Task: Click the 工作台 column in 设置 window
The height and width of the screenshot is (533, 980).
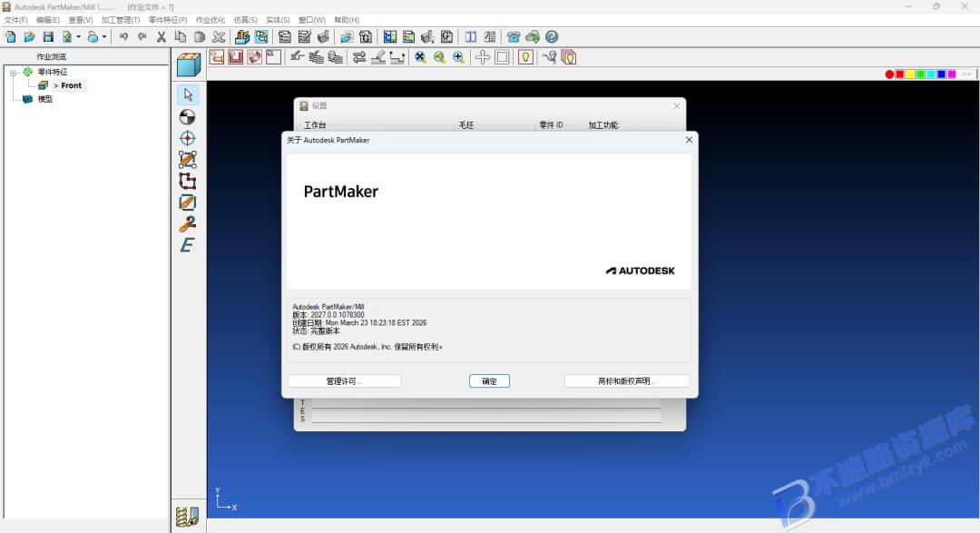Action: coord(315,125)
